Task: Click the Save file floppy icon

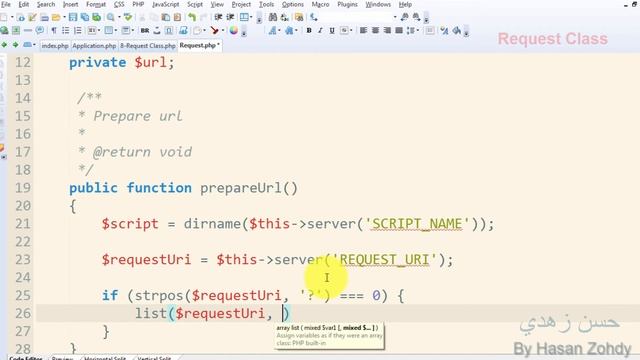Action: [73, 17]
